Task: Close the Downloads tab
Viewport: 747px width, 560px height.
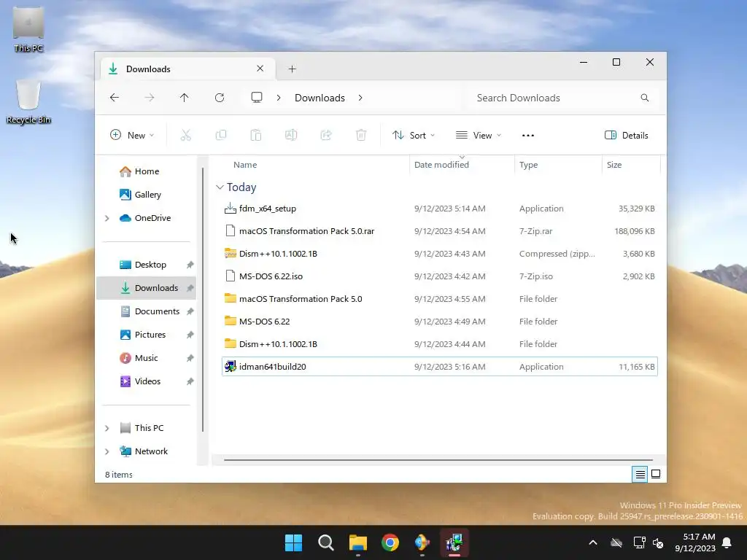Action: tap(260, 69)
